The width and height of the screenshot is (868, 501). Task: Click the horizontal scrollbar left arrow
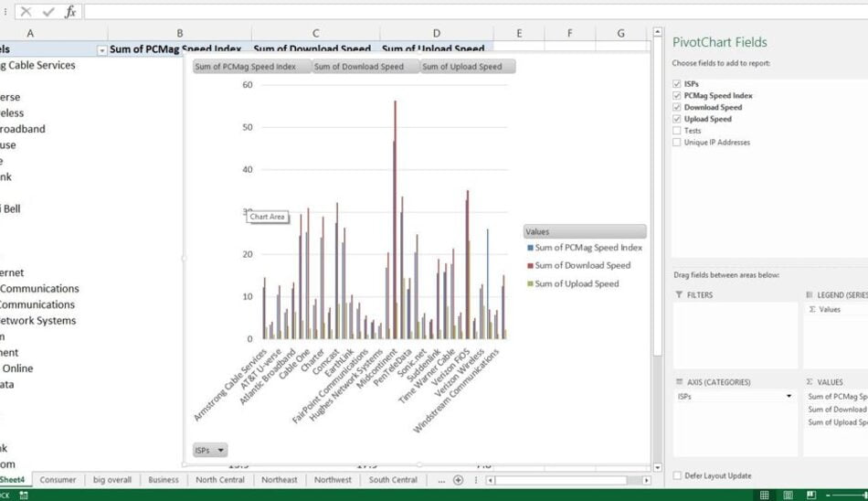(490, 480)
